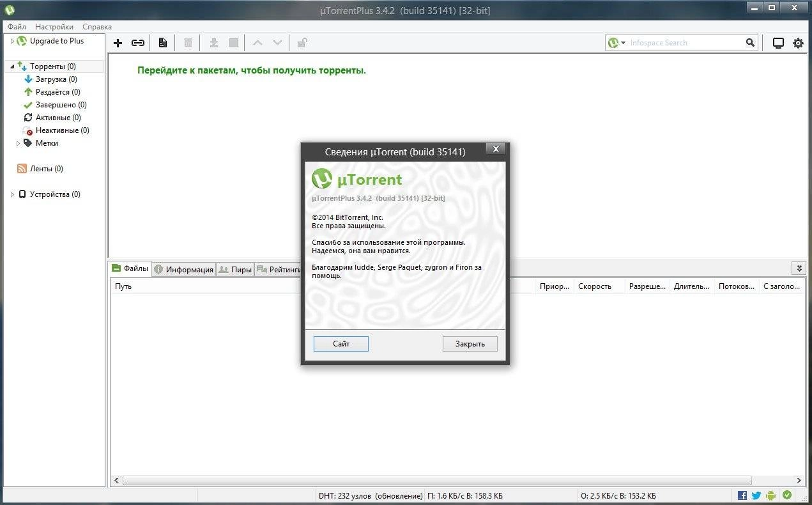Expand the Устройства tree node
The width and height of the screenshot is (812, 505).
click(11, 194)
